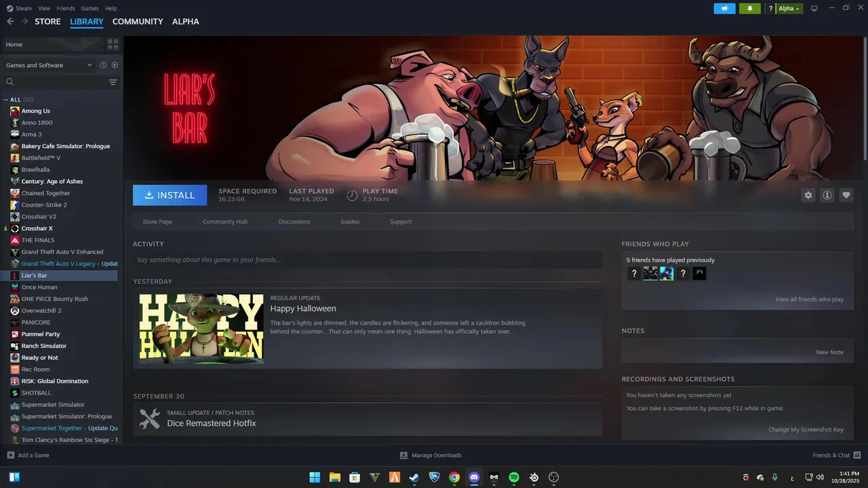Click the Windows Start button

click(315, 477)
